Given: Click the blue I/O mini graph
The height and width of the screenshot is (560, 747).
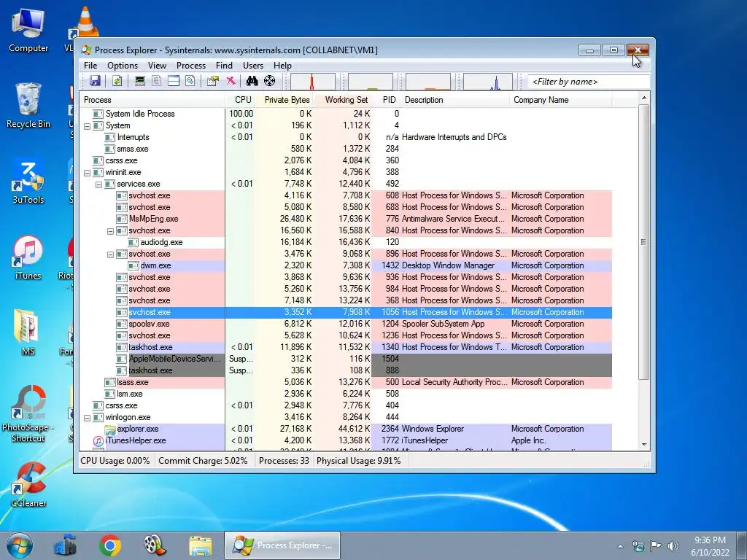Looking at the screenshot, I should pos(488,82).
